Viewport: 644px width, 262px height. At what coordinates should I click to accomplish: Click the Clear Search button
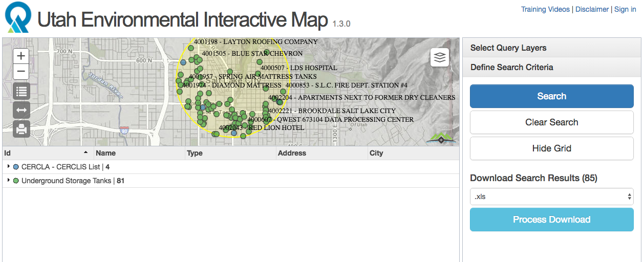click(x=552, y=122)
